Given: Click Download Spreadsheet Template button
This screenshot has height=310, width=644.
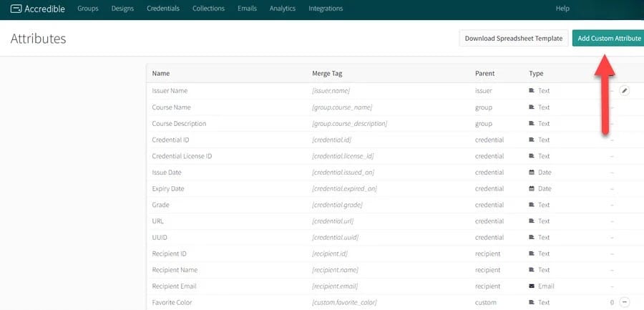Looking at the screenshot, I should 513,39.
